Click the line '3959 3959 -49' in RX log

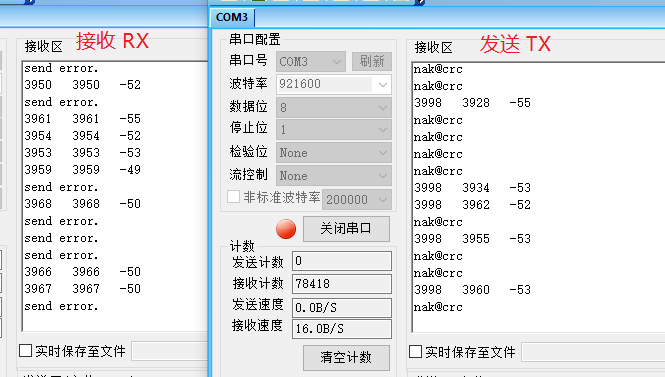click(82, 170)
